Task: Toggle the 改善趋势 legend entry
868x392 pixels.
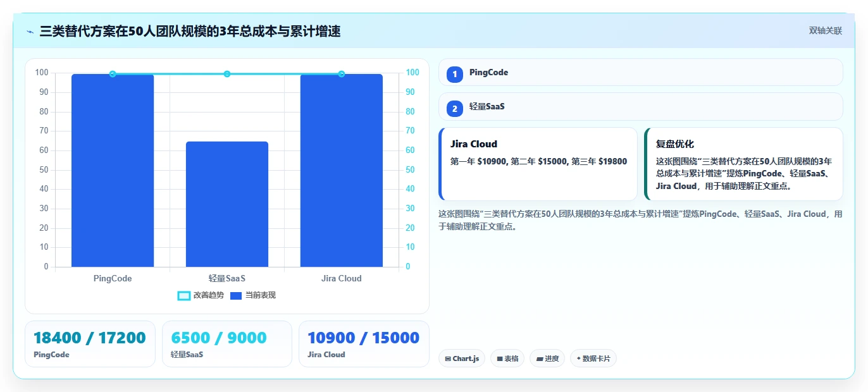Action: pos(201,295)
